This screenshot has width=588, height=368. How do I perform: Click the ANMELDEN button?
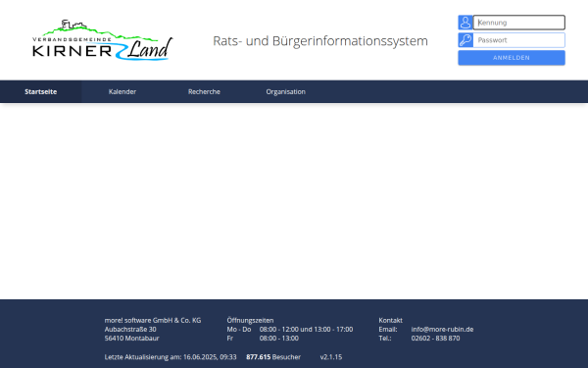click(x=512, y=58)
